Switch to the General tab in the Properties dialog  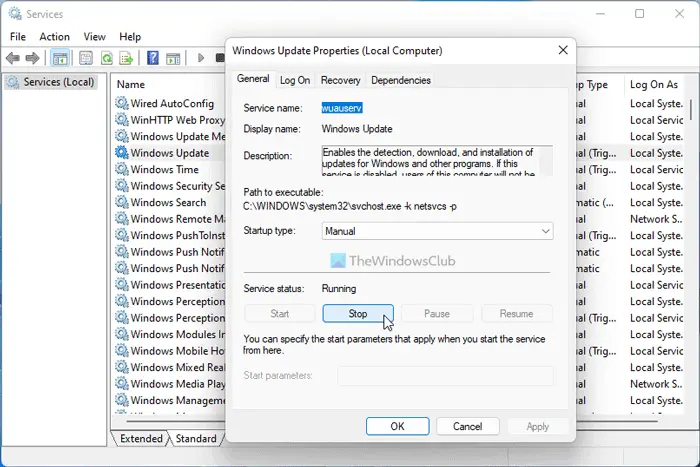point(253,79)
